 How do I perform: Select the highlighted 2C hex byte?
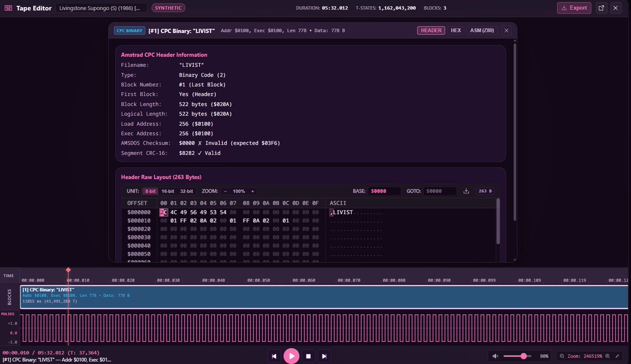[164, 212]
